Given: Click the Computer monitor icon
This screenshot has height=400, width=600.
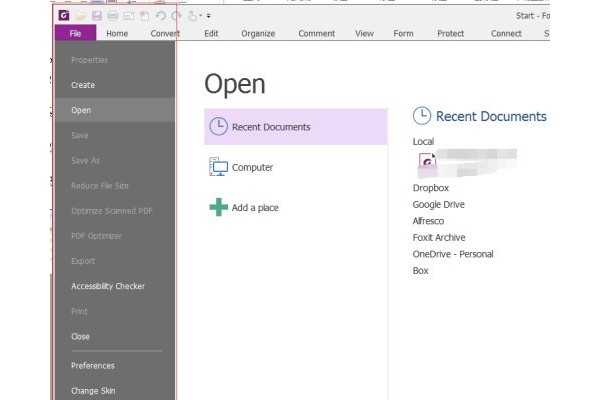Looking at the screenshot, I should click(x=218, y=167).
